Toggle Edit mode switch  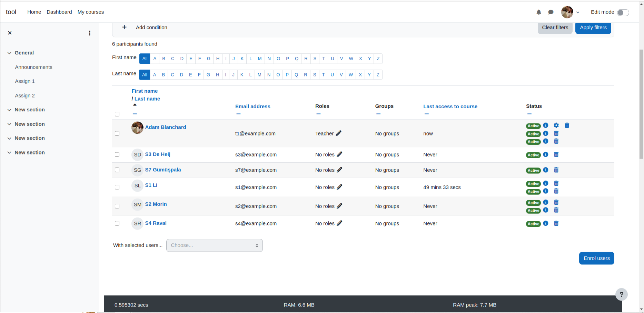pyautogui.click(x=623, y=12)
